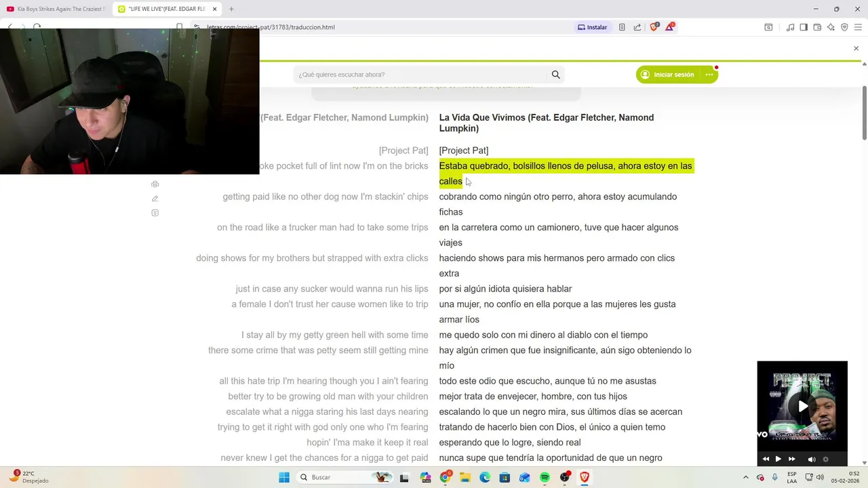
Task: Close the LIFE WE LIVE tab
Action: point(215,9)
